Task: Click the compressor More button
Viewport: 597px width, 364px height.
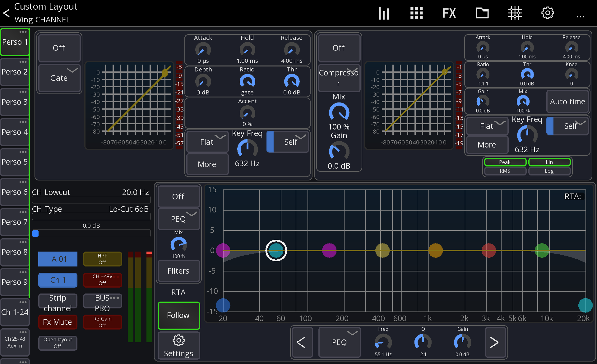Action: pos(487,145)
